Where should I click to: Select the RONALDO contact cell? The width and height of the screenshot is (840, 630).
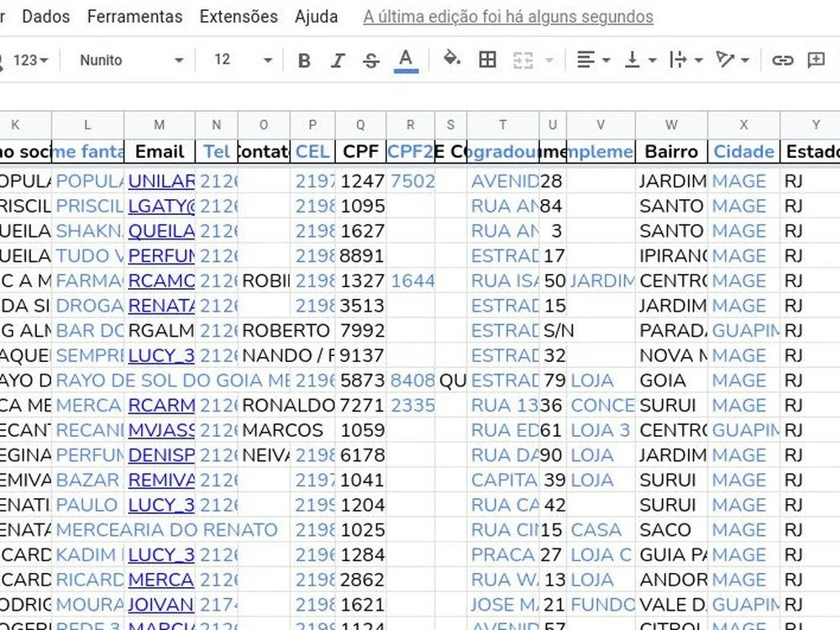(288, 406)
